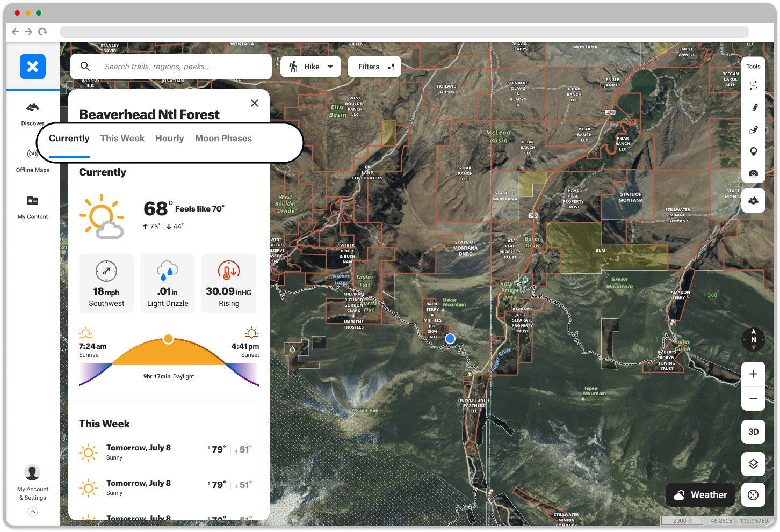The image size is (780, 532).
Task: Select the waypoint pin tool
Action: point(753,152)
